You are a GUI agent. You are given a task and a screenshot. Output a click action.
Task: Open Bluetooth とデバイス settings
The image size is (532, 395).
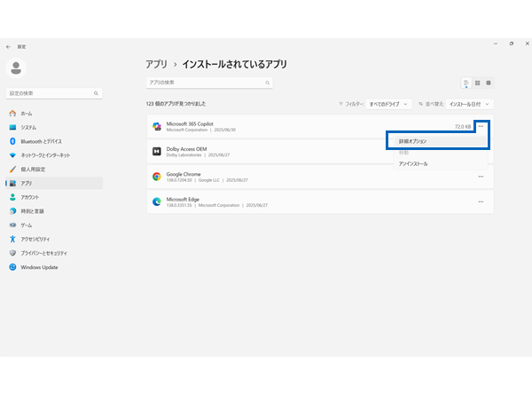tap(54, 141)
